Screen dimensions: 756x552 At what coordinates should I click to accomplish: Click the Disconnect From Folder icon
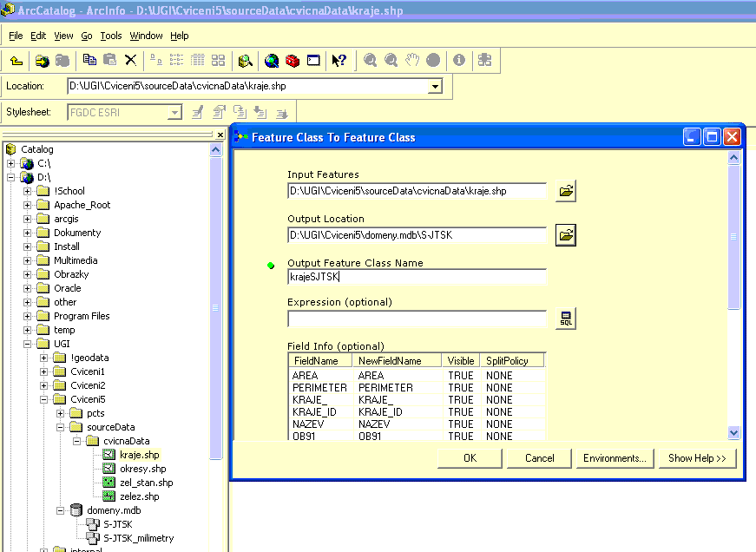(62, 60)
